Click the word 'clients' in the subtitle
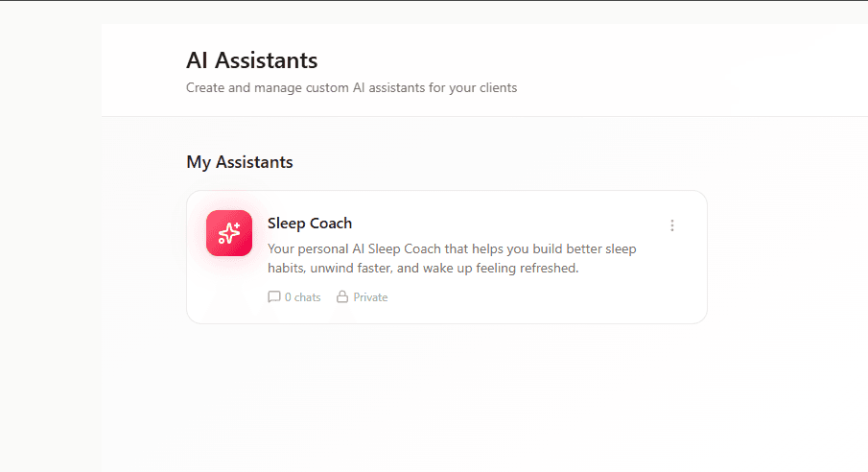The image size is (868, 472). click(497, 88)
